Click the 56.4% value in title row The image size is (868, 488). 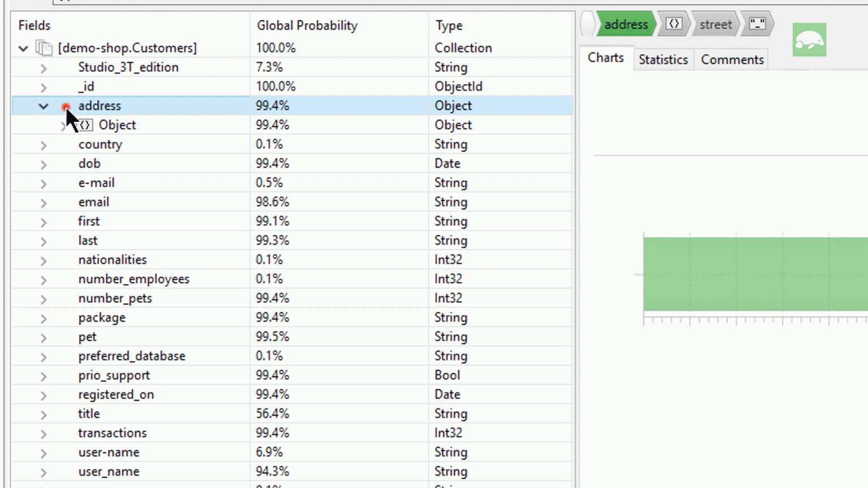pyautogui.click(x=272, y=413)
